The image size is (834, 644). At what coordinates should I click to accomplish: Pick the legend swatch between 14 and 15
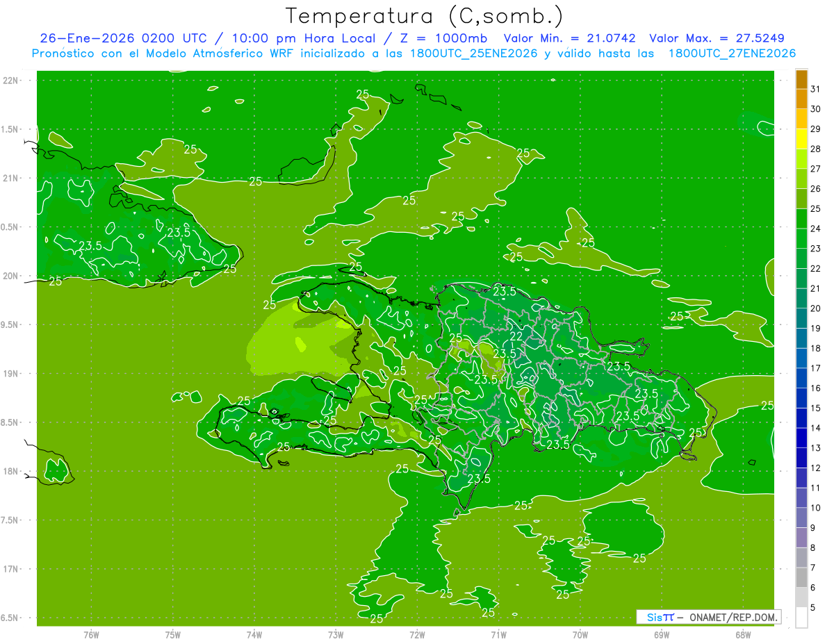801,418
